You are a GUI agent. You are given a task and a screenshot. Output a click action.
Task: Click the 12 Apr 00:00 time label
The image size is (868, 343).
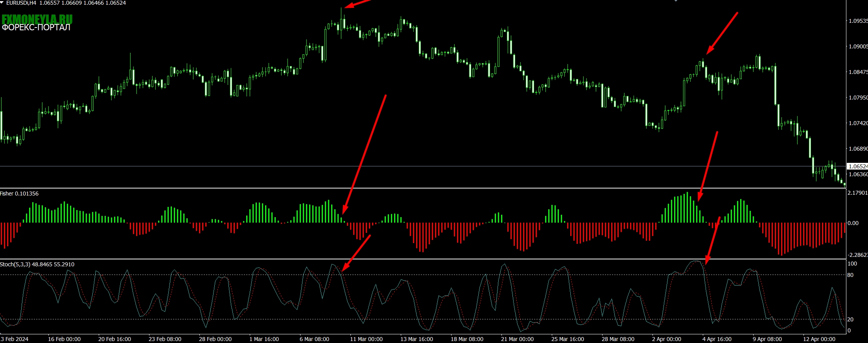(819, 339)
